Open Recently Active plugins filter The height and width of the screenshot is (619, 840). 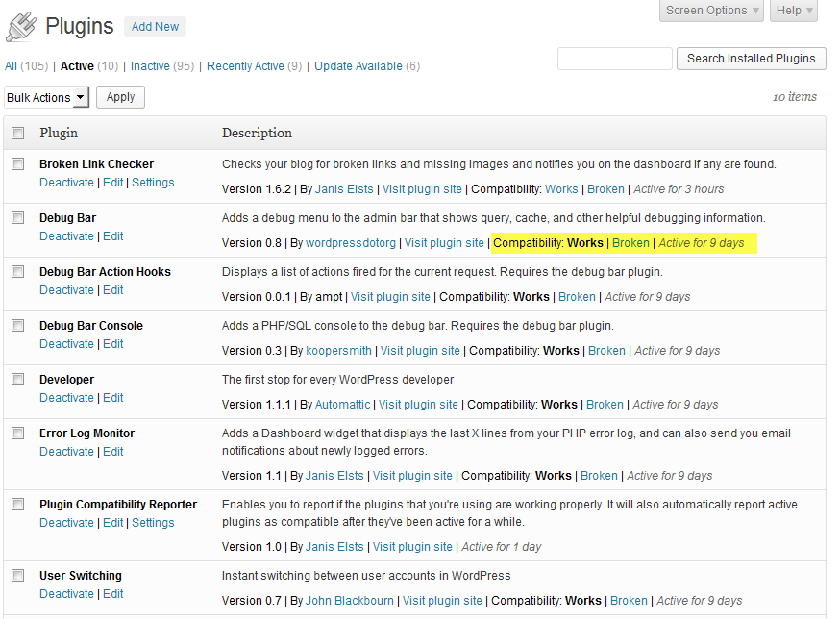tap(245, 66)
